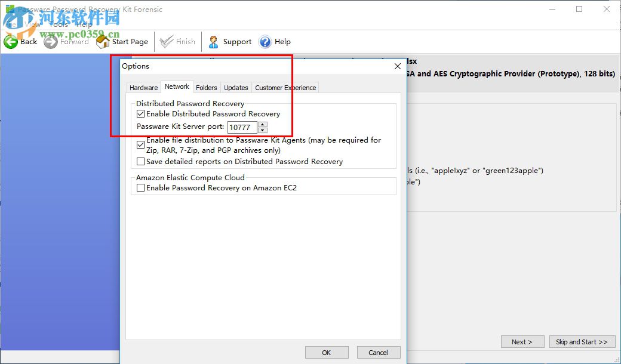The height and width of the screenshot is (364, 621).
Task: Open the Customer Experience tab
Action: tap(285, 88)
